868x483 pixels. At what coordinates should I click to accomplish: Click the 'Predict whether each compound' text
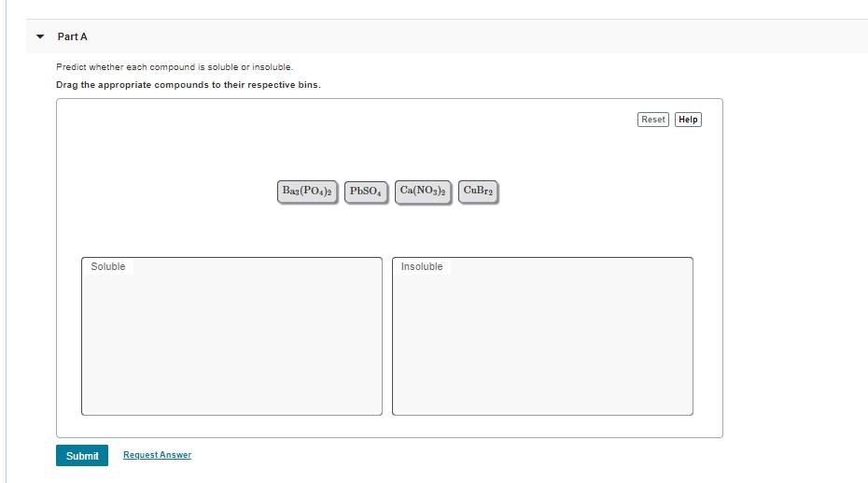tap(175, 67)
